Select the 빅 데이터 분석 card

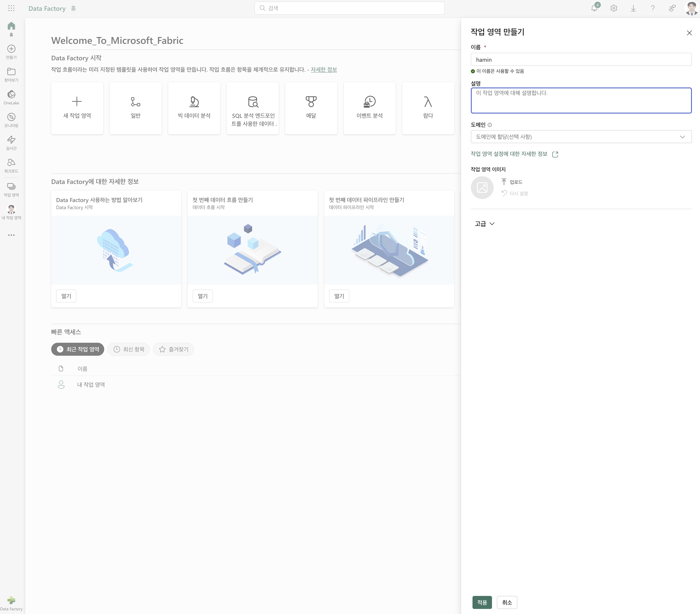(194, 108)
